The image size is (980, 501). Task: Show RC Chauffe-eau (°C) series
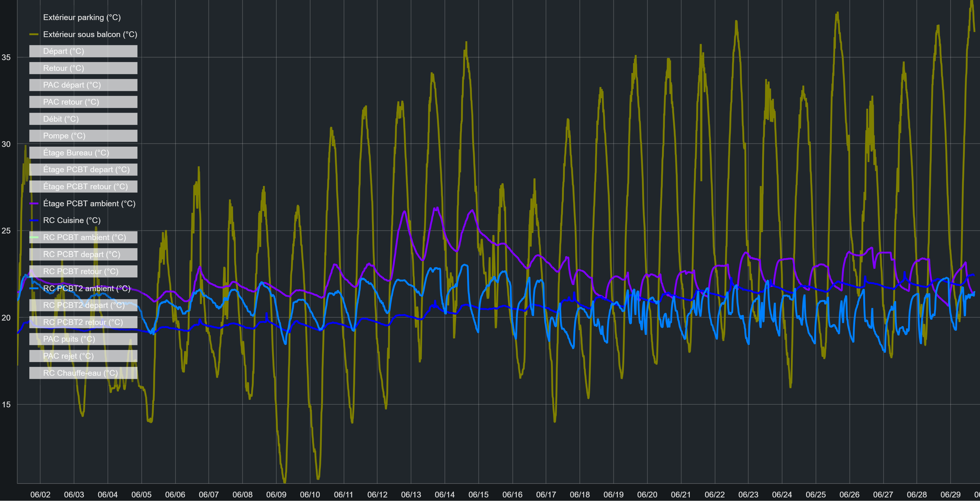[80, 373]
